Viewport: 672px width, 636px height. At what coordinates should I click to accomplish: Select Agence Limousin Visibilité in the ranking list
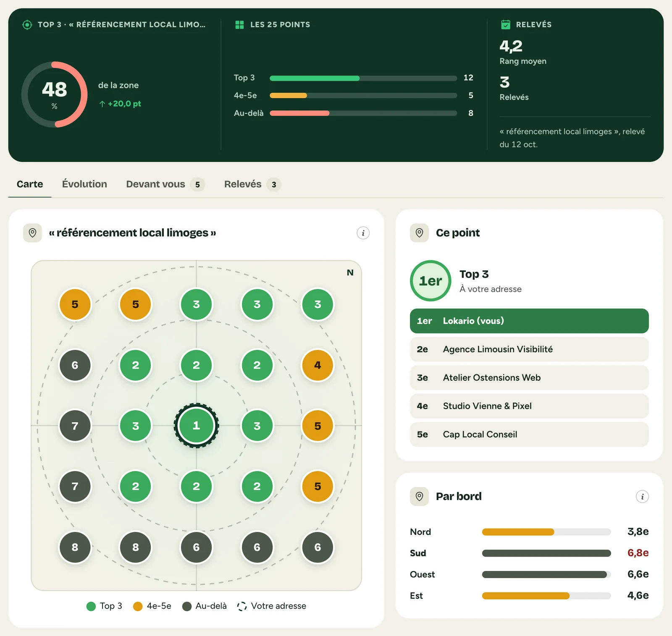pos(529,349)
